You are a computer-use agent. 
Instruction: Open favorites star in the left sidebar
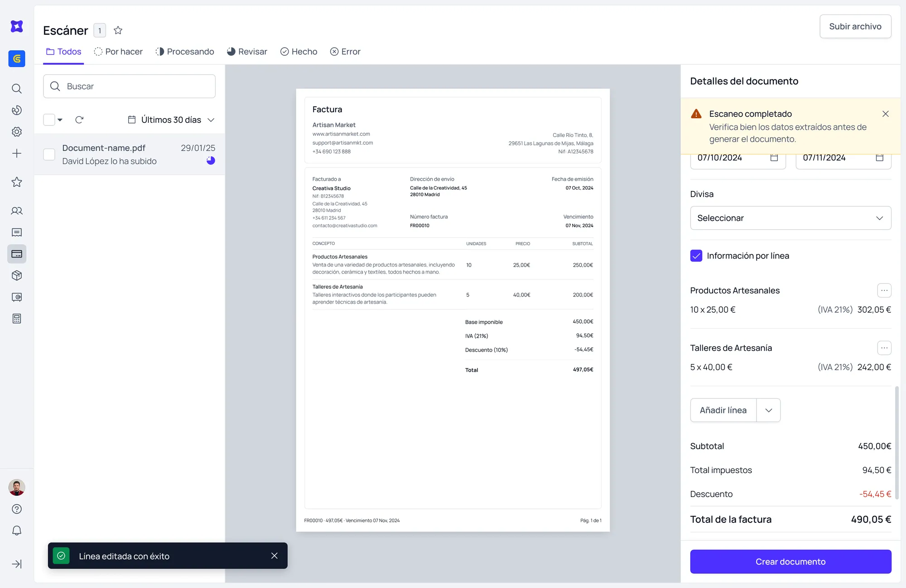click(17, 182)
